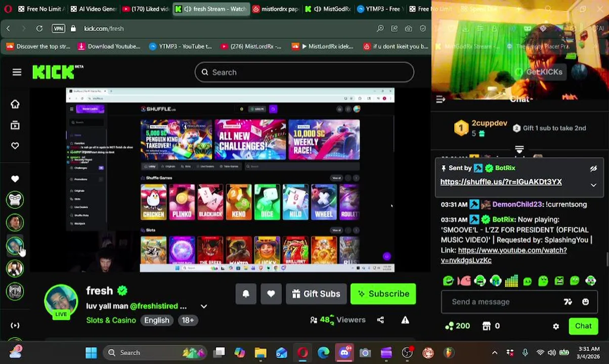Open the chat shop storefront icon
This screenshot has height=364, width=609.
(487, 326)
